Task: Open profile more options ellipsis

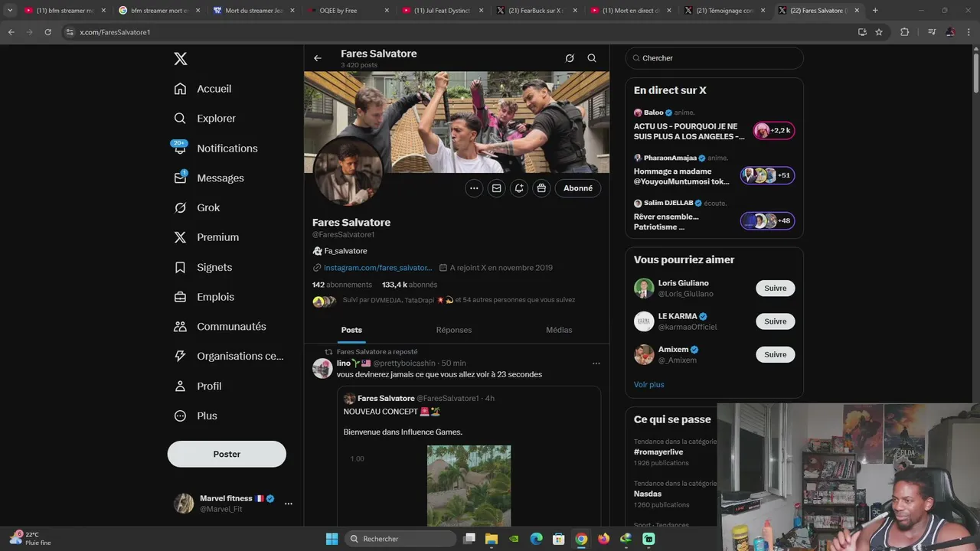Action: 474,188
